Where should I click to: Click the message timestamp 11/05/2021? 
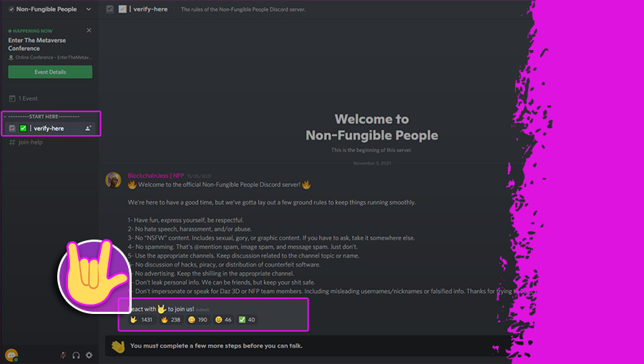coord(200,176)
